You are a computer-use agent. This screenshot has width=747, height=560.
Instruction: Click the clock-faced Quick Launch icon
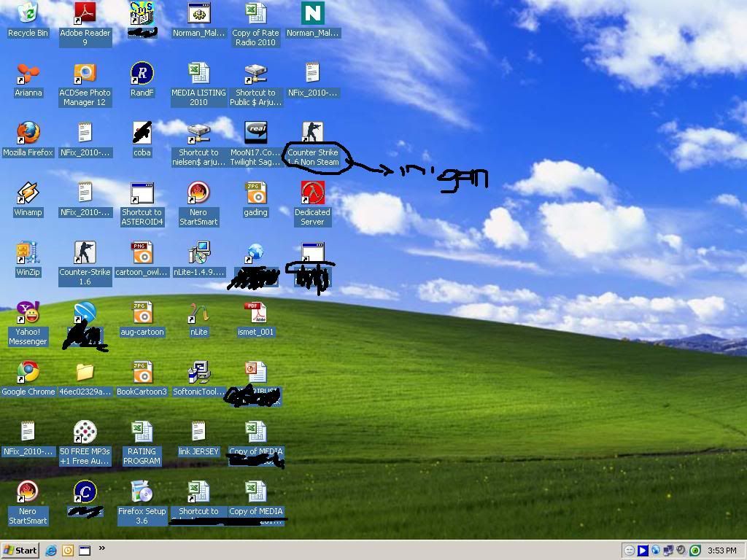[x=68, y=551]
